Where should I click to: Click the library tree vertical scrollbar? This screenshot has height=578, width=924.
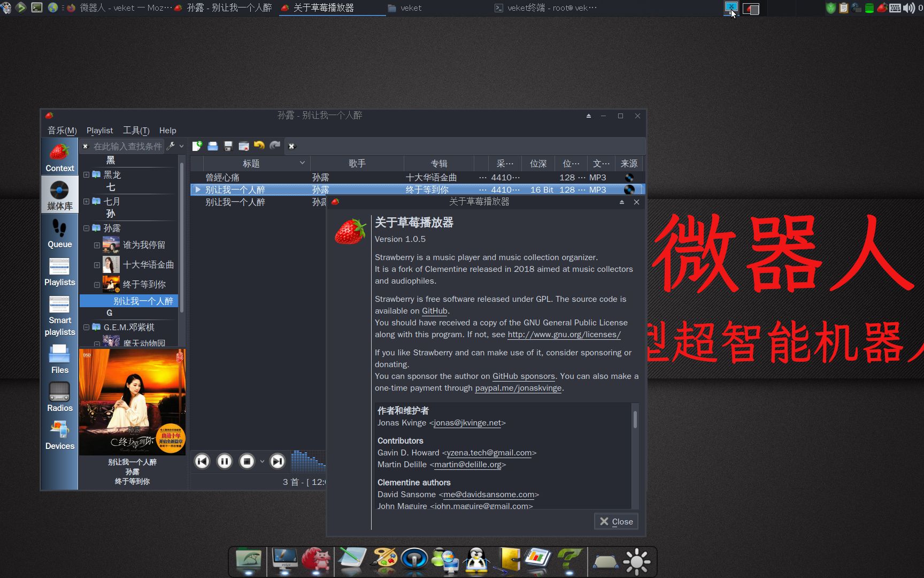182,238
